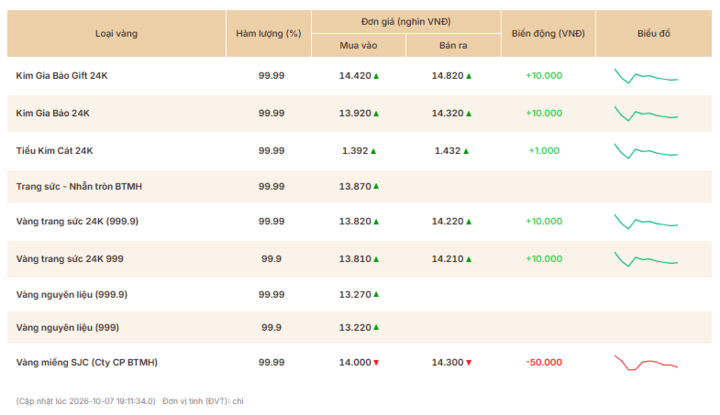Show the Vàng trang sức 24K (999.9) chart
This screenshot has width=720, height=415.
(x=646, y=221)
